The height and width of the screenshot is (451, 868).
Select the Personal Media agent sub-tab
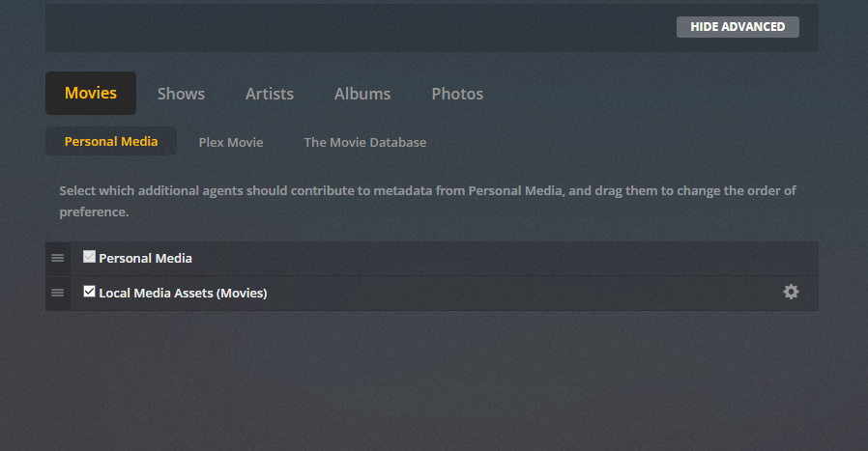click(111, 142)
